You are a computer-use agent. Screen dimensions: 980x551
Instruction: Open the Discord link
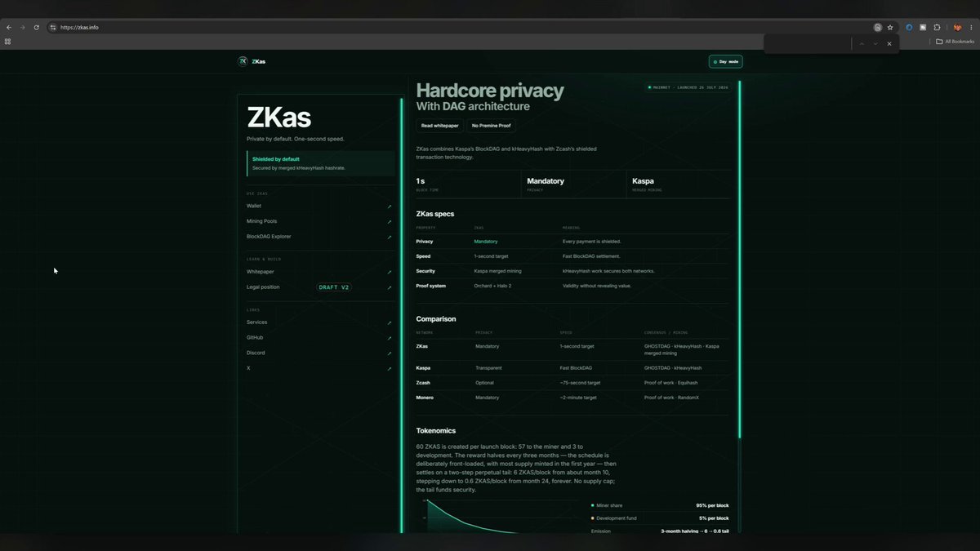tap(256, 353)
